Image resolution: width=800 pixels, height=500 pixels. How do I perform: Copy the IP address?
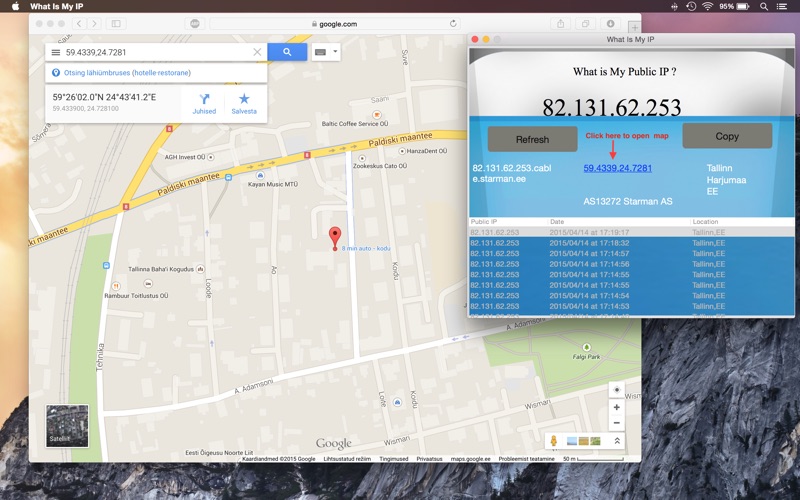tap(727, 136)
